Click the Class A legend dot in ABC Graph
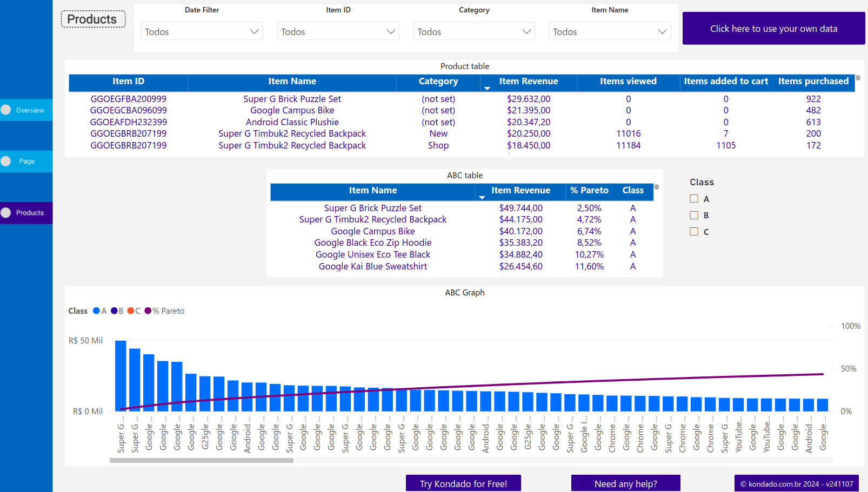Image resolution: width=868 pixels, height=492 pixels. pos(96,311)
